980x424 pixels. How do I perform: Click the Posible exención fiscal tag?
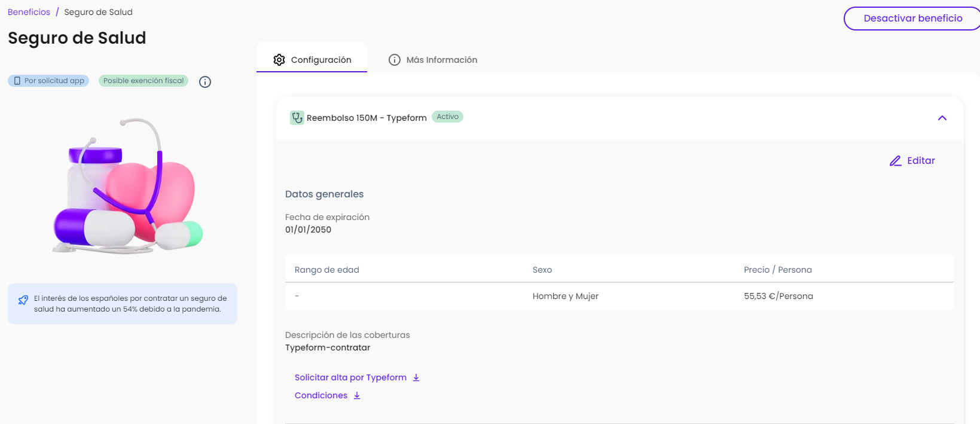[x=143, y=81]
